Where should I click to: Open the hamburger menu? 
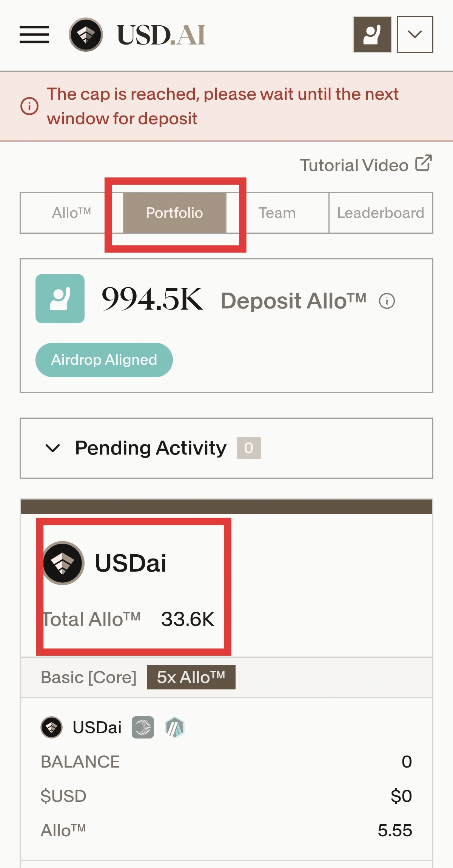tap(34, 34)
